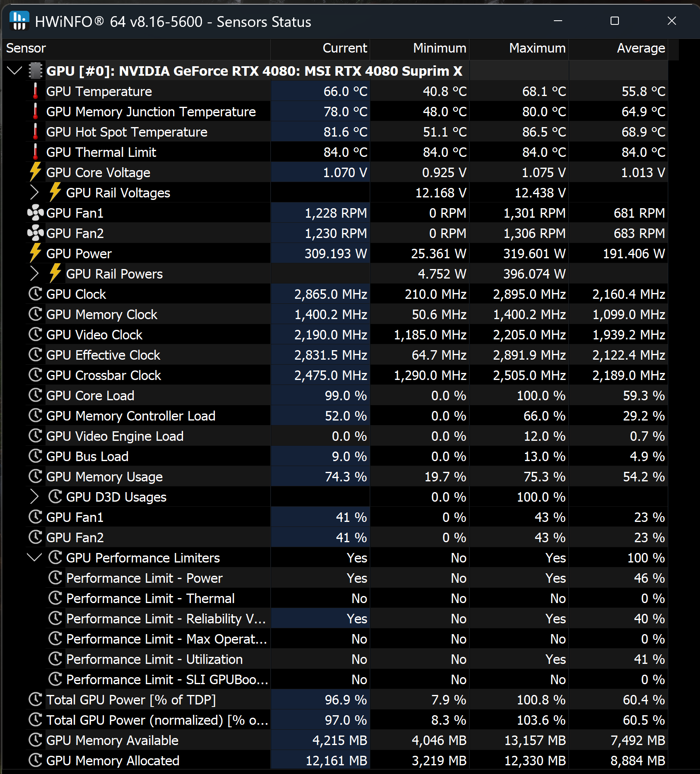Click the Minimum column header

click(x=420, y=48)
